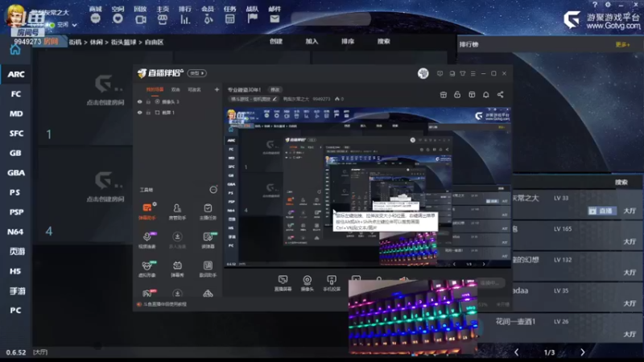The width and height of the screenshot is (644, 362).
Task: Open the 排行 ranking chart icon
Action: [185, 19]
